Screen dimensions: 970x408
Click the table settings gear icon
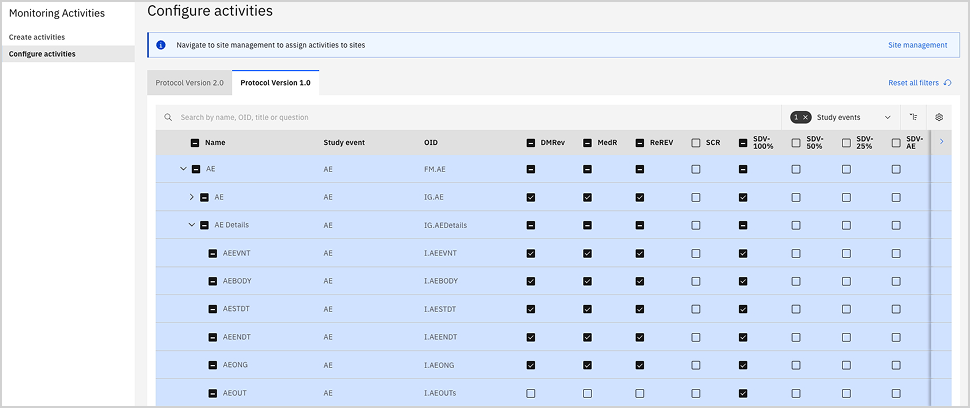pos(939,117)
